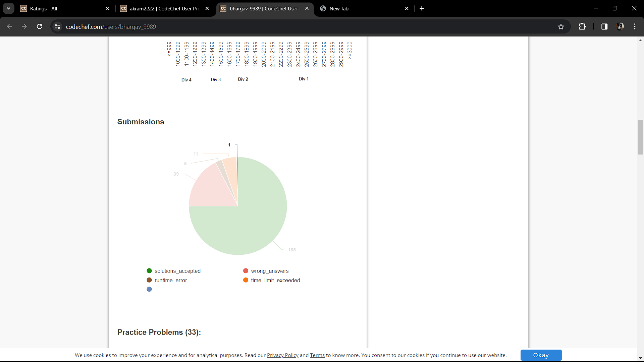Open the browser extensions puzzle icon
644x362 pixels.
coord(582,26)
